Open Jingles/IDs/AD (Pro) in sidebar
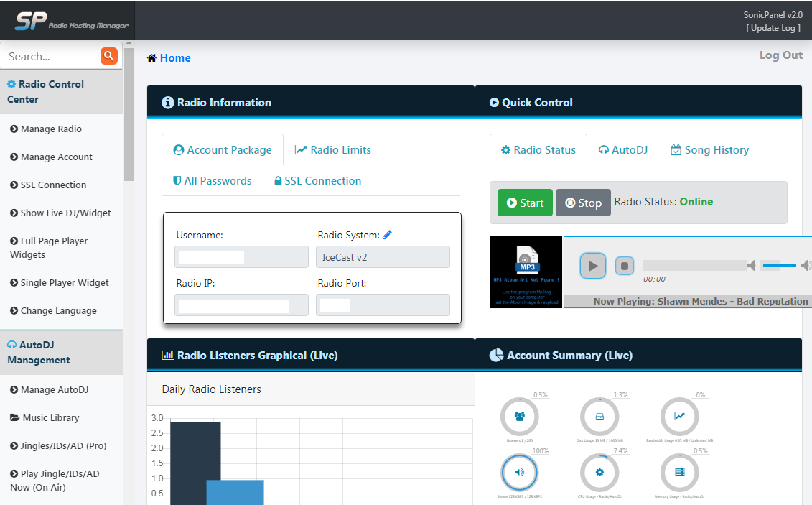Viewport: 812px width, 505px height. (x=58, y=445)
